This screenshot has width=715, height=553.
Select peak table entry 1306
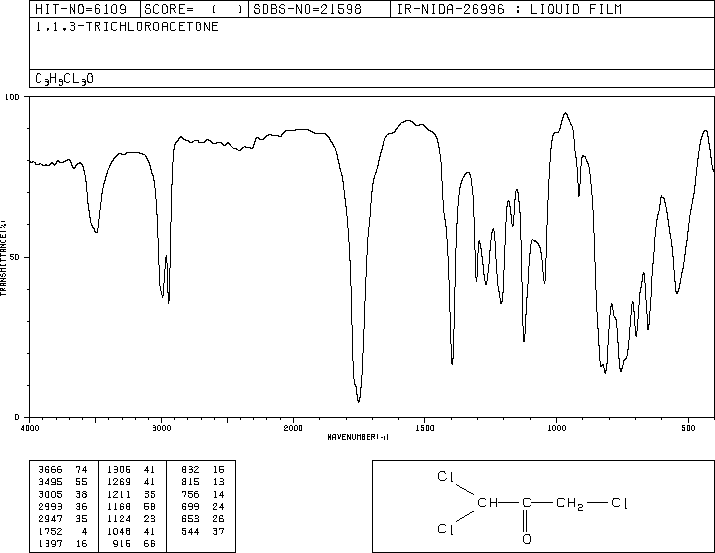click(x=131, y=470)
